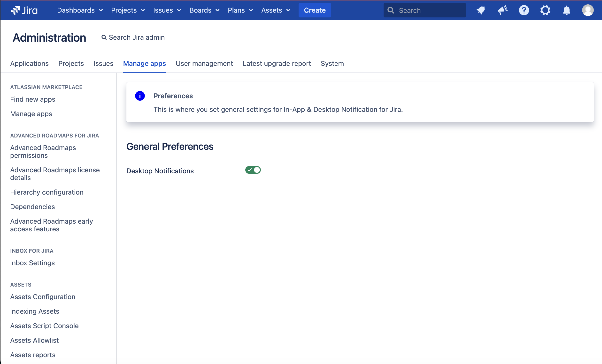Screen dimensions: 602x364
Task: Expand the Projects dropdown in top bar
Action: pos(128,10)
